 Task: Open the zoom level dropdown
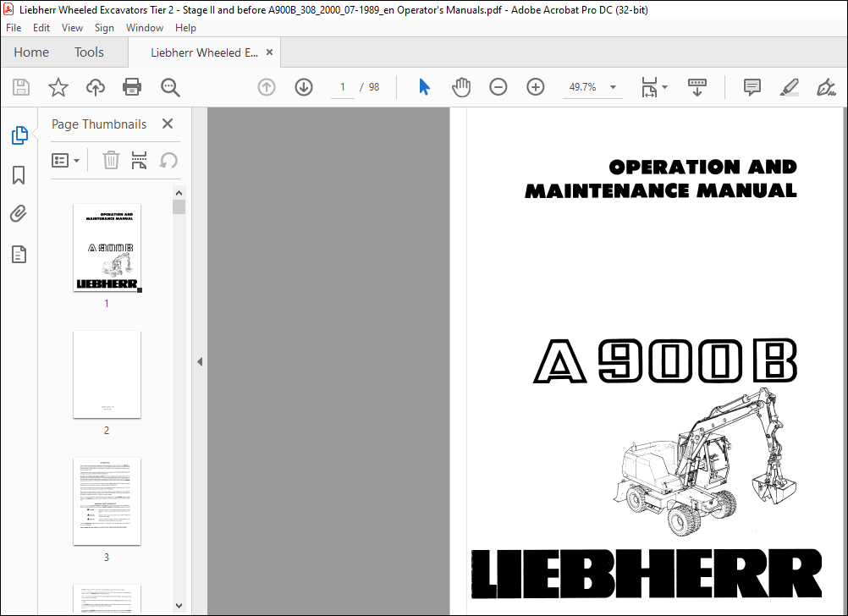click(x=614, y=87)
